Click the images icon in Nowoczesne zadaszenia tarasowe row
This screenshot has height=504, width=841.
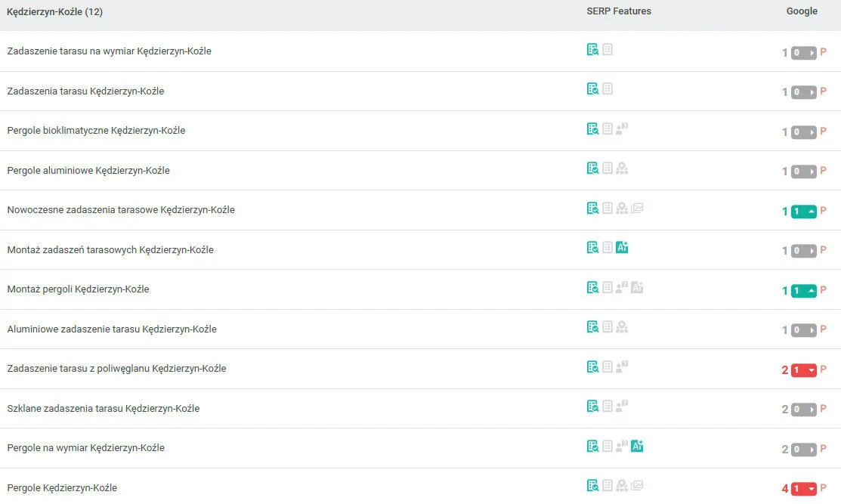(x=637, y=208)
